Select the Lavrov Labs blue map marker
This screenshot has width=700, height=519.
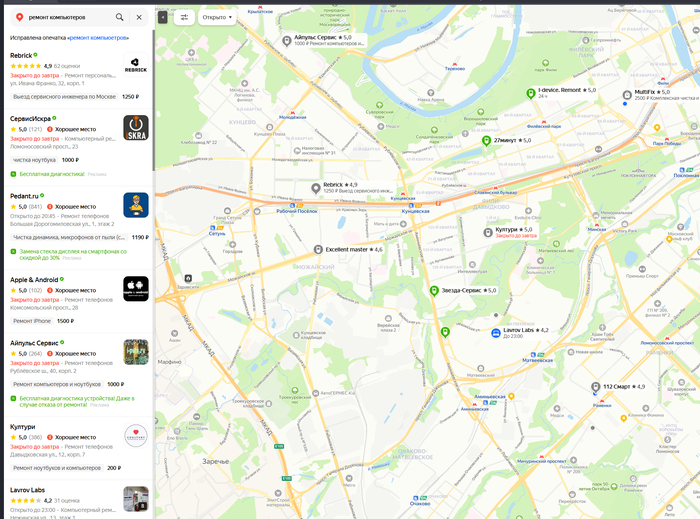[495, 332]
